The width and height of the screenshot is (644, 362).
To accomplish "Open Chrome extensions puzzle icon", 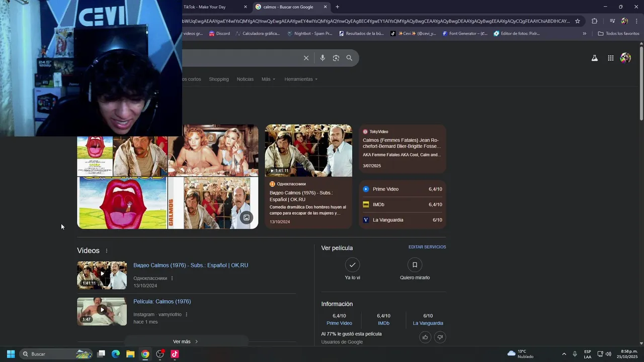I will click(595, 21).
